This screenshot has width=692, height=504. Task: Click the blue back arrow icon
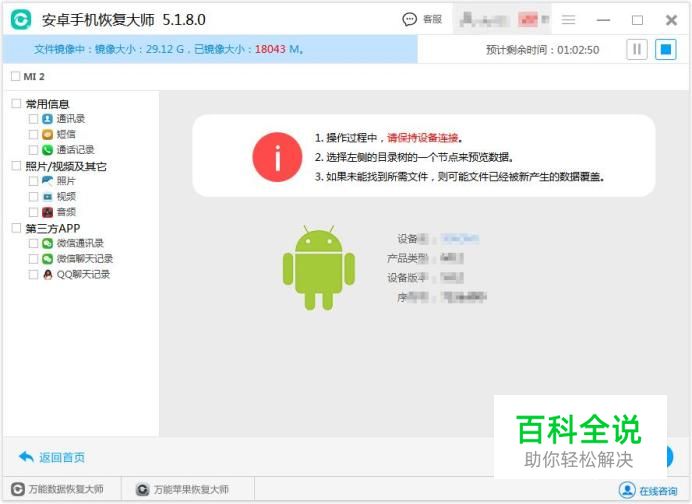[26, 457]
